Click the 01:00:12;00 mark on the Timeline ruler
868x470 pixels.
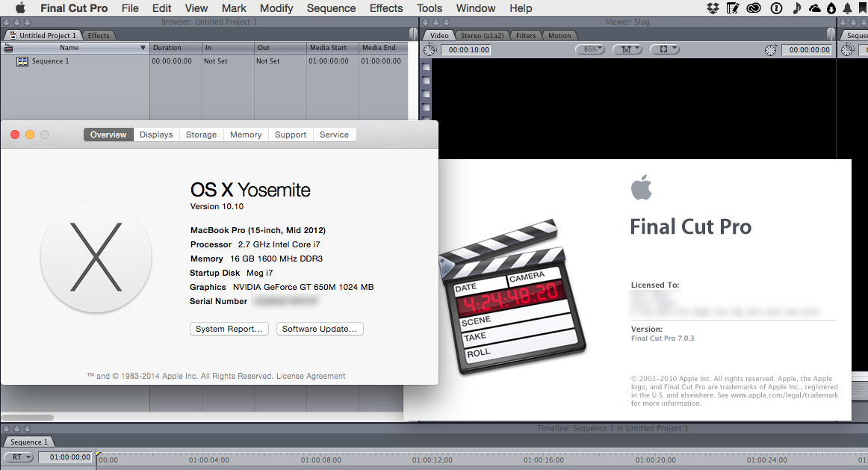pyautogui.click(x=432, y=460)
